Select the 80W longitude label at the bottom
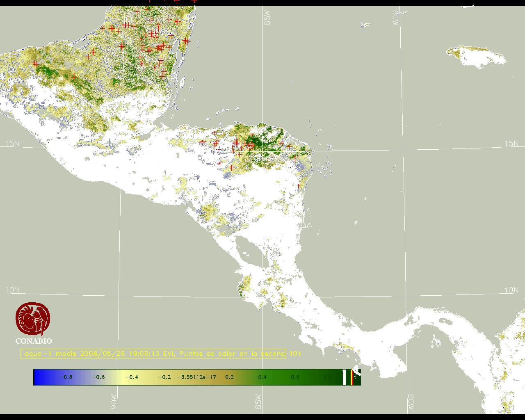 coord(411,403)
